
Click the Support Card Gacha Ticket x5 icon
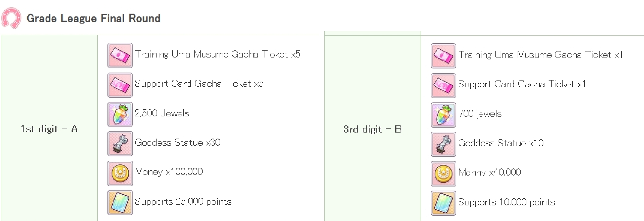click(x=120, y=85)
